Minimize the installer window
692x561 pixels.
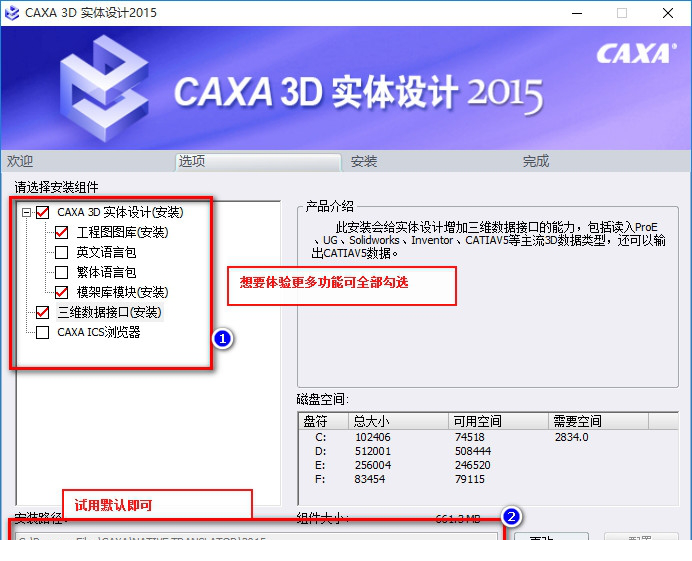[x=577, y=13]
